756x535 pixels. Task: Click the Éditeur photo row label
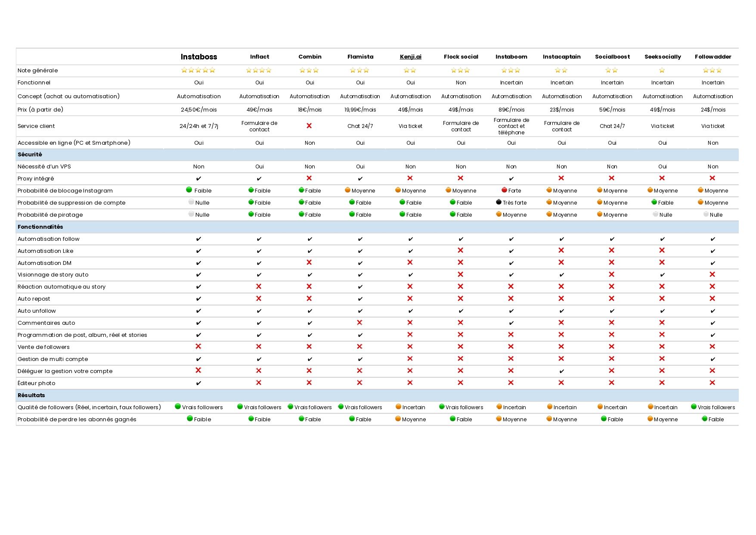point(36,383)
